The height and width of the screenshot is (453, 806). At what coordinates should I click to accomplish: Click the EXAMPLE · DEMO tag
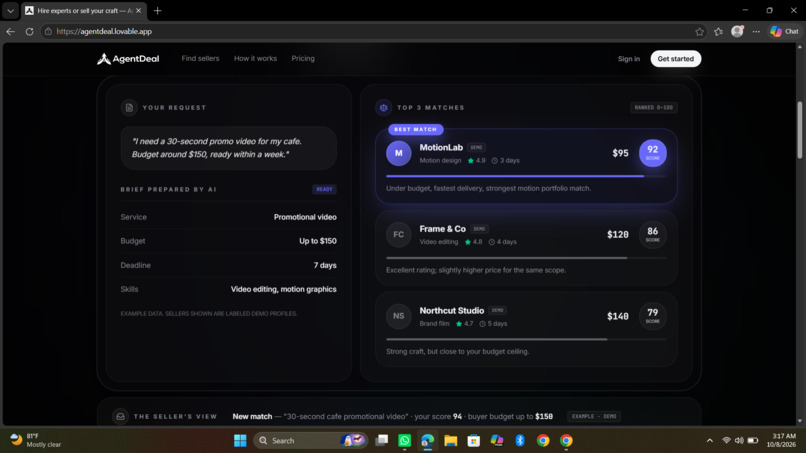tap(594, 416)
